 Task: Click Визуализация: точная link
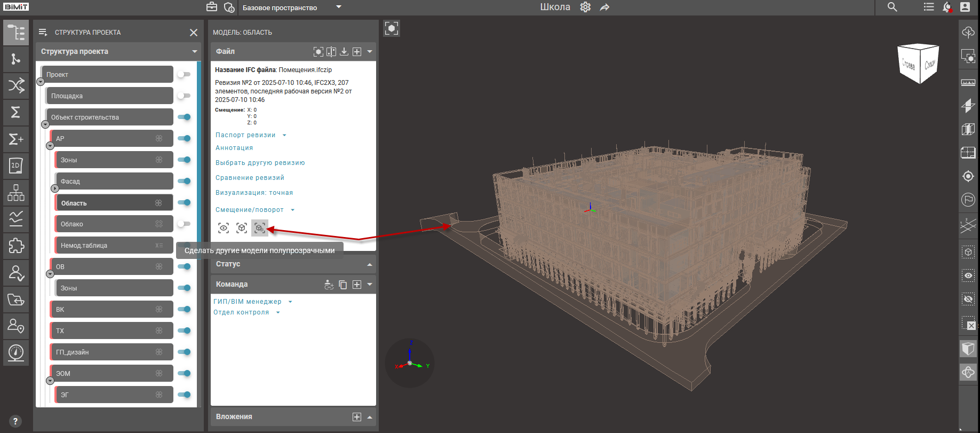(x=254, y=193)
